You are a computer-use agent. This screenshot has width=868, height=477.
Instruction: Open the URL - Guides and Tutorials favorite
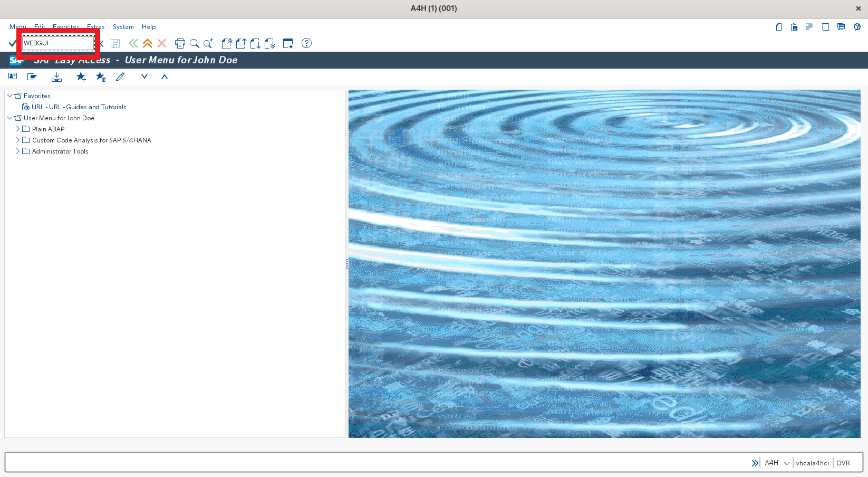pyautogui.click(x=79, y=107)
